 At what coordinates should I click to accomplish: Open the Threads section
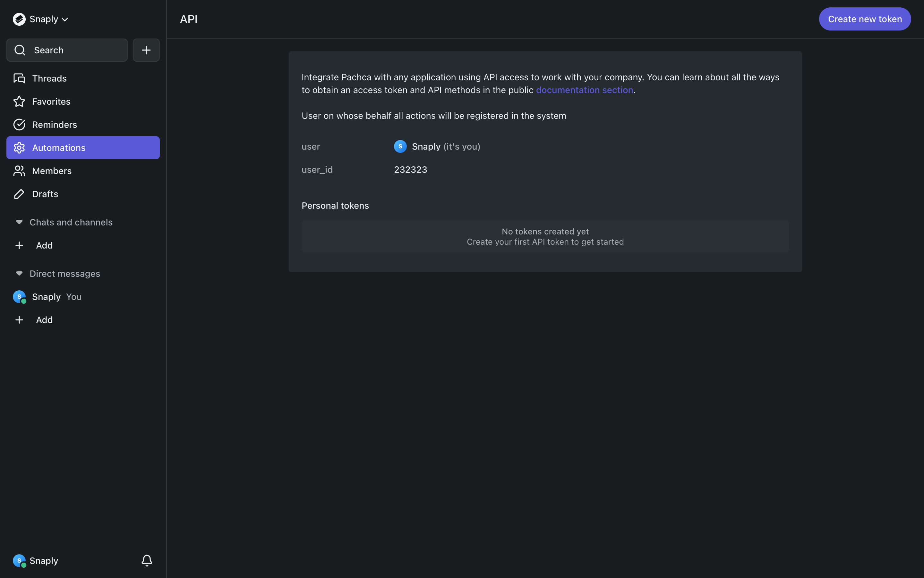coord(83,78)
